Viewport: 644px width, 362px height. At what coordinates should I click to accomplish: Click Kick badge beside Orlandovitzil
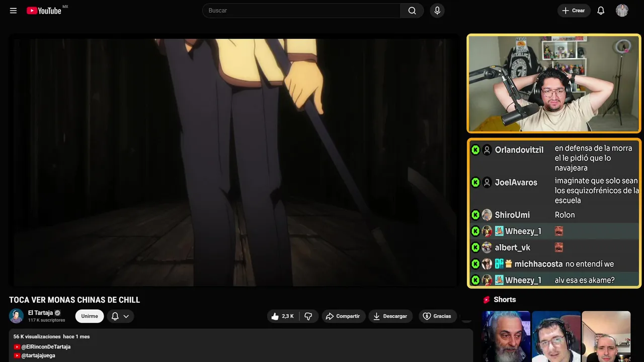pyautogui.click(x=475, y=150)
